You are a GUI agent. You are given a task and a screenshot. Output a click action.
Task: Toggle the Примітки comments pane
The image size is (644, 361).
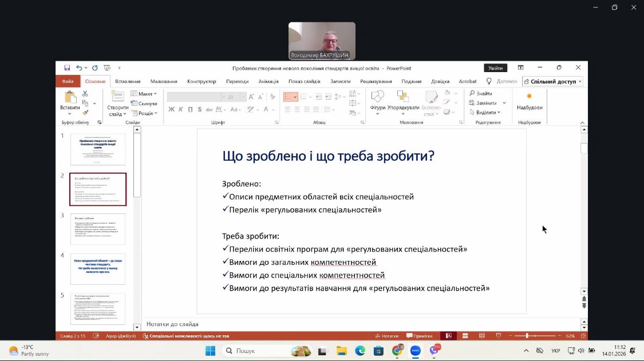point(419,336)
